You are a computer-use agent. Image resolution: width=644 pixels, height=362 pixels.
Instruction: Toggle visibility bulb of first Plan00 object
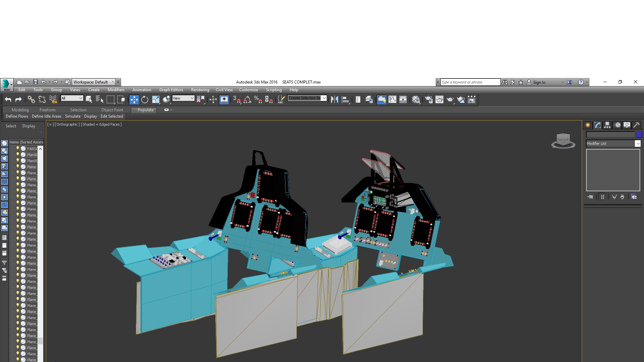tap(18, 155)
